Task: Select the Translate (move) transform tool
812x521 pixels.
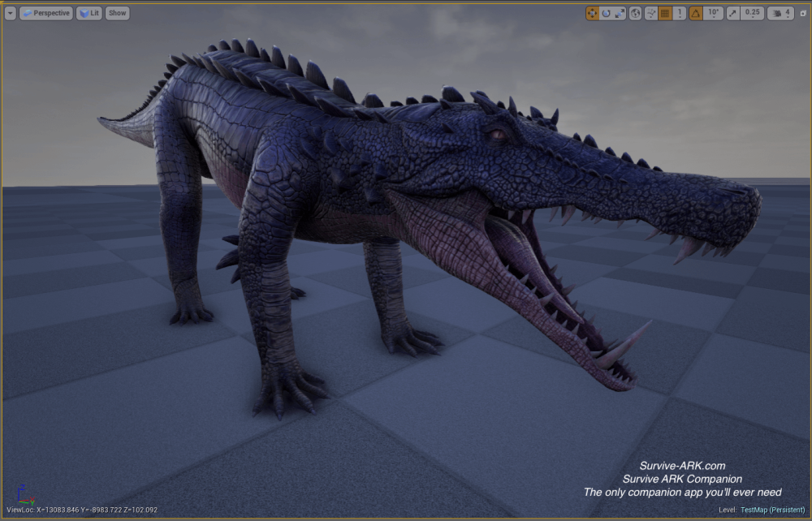Action: (x=592, y=14)
